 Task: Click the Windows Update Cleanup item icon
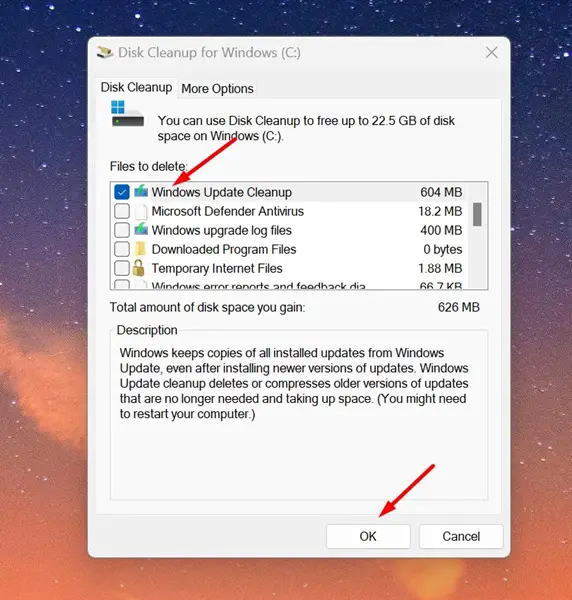(141, 191)
